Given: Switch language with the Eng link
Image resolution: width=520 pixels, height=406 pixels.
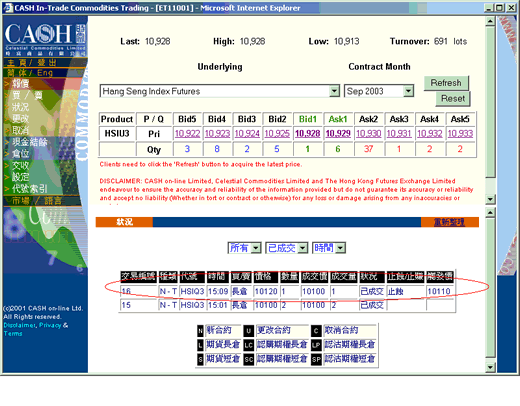Looking at the screenshot, I should point(45,73).
